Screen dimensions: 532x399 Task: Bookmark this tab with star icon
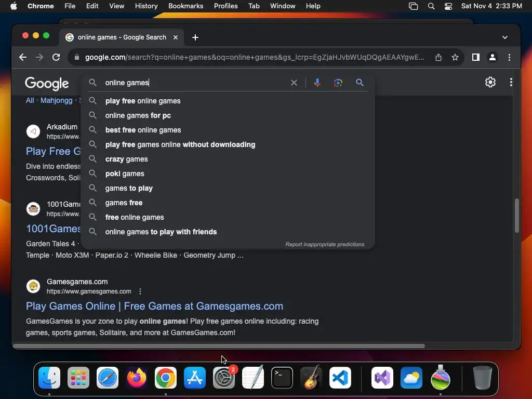455,57
